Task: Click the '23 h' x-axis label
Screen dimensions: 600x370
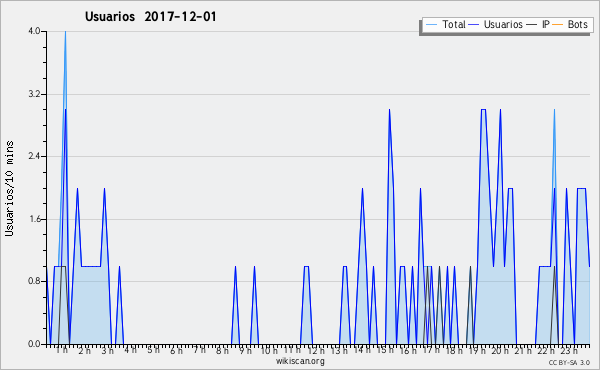Action: pos(569,350)
